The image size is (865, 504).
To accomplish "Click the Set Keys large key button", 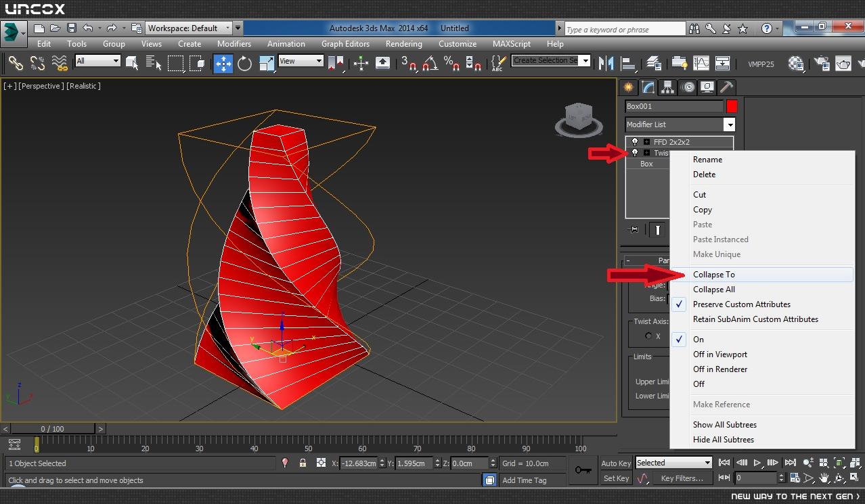I will pos(582,470).
